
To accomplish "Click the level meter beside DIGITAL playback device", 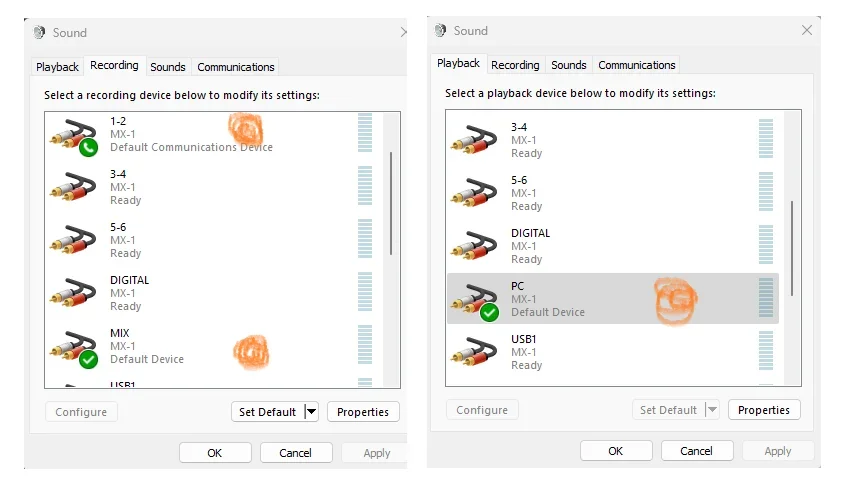I will click(766, 245).
